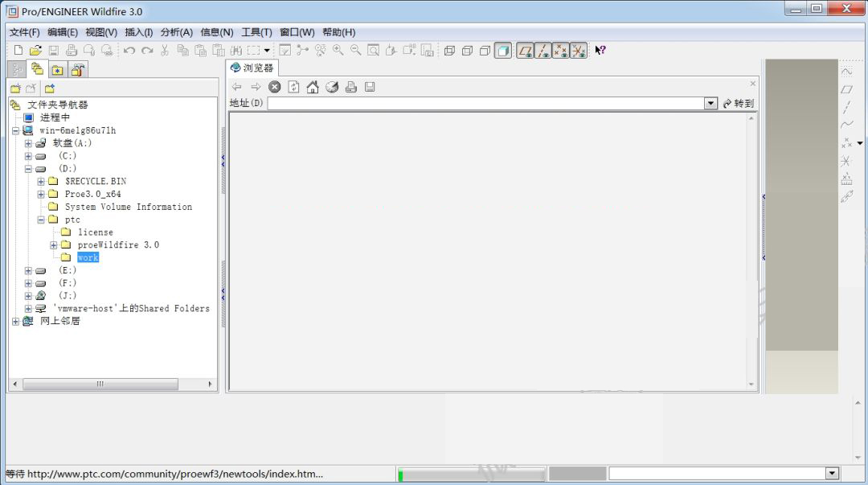The width and height of the screenshot is (868, 485).
Task: Toggle datum axes display
Action: tap(542, 51)
